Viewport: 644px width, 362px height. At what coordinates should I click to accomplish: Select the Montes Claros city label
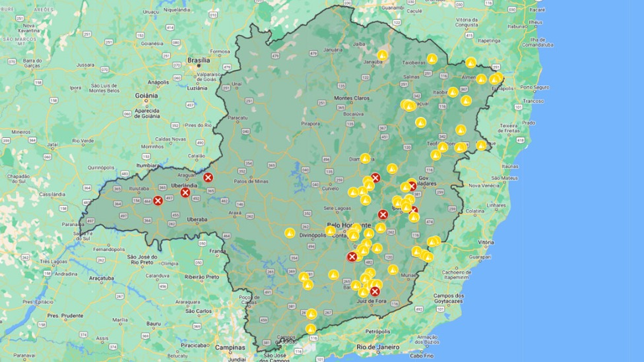(352, 98)
